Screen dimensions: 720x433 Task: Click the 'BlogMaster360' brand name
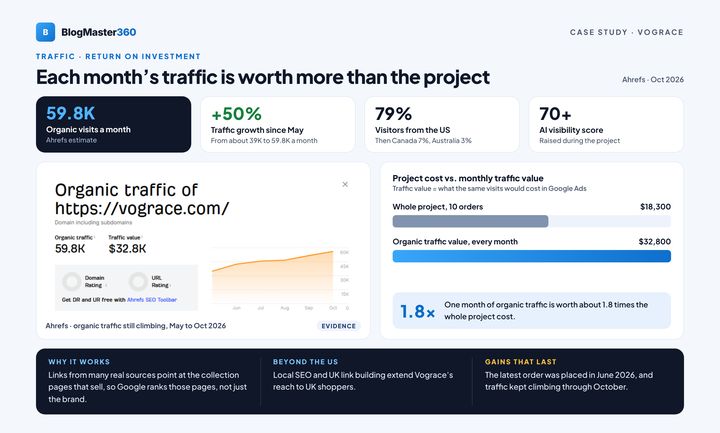tap(99, 32)
